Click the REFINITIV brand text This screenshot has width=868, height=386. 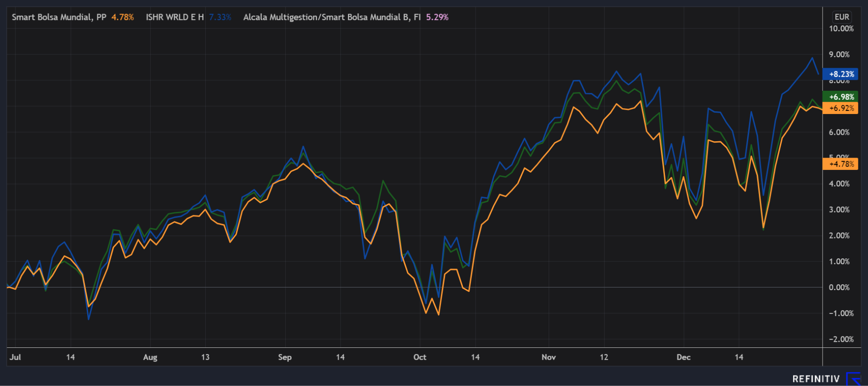[x=816, y=379]
